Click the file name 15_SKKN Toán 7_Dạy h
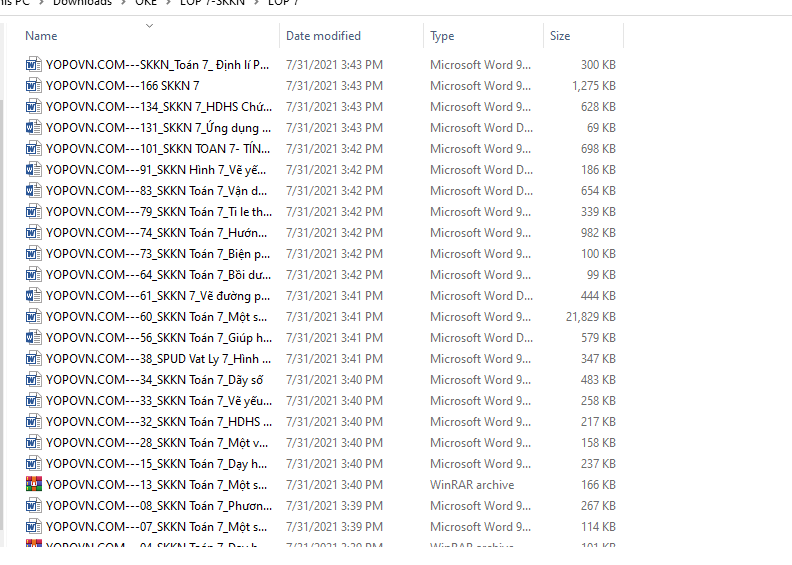792x565 pixels. coord(156,464)
